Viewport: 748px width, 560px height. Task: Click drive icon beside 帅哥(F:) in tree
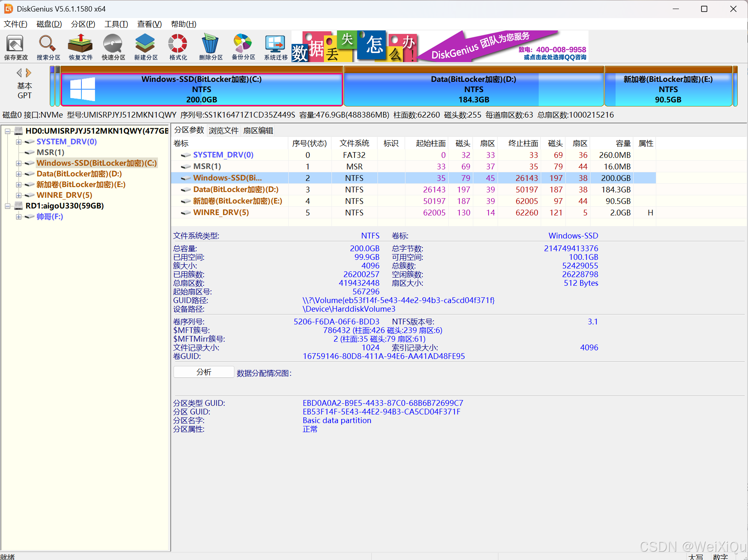pyautogui.click(x=29, y=217)
